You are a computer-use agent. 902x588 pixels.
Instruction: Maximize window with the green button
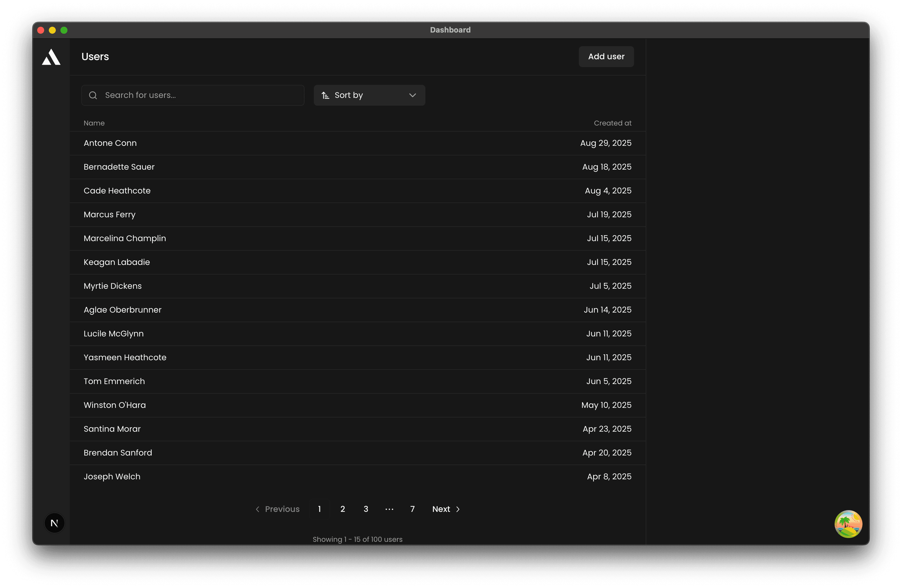pos(64,30)
